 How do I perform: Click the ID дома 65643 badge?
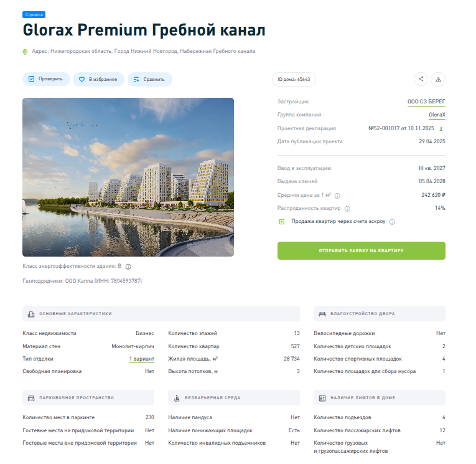point(294,79)
